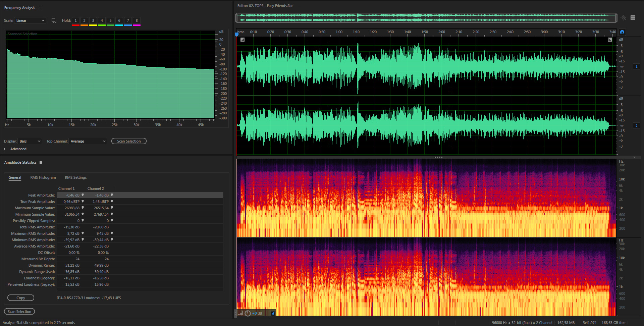644x326 pixels.
Task: Click the Minimum Sample Value Channel 1 marker
Action: [83, 214]
